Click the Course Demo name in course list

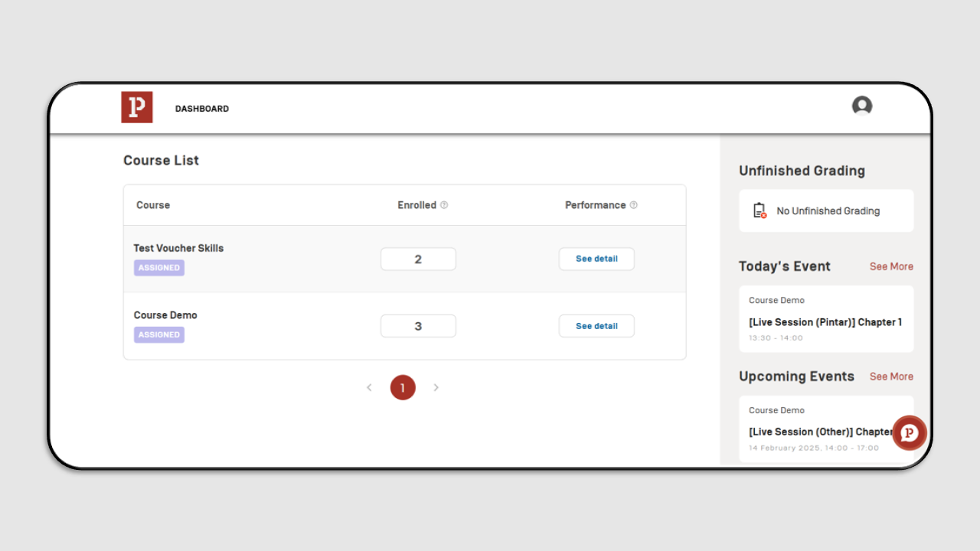(x=165, y=315)
